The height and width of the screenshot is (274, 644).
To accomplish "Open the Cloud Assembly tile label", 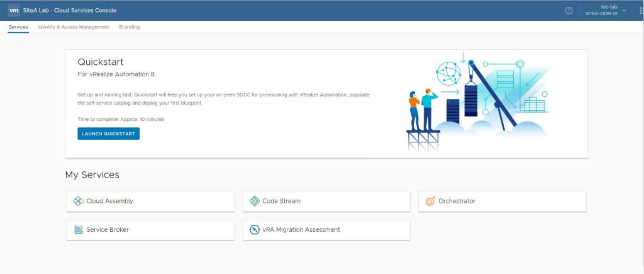I will [x=109, y=201].
